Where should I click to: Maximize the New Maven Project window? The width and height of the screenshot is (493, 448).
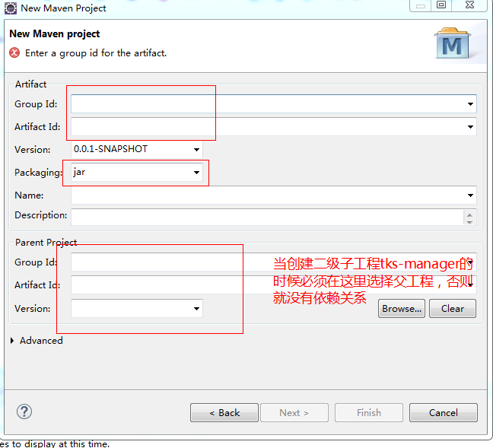point(441,5)
